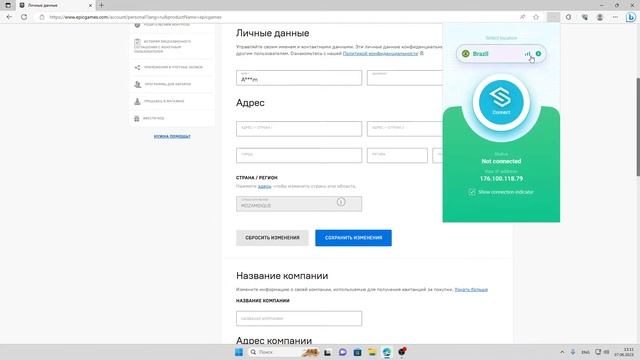This screenshot has width=640, height=360.
Task: Open a new tab with plus icon
Action: 101,5
